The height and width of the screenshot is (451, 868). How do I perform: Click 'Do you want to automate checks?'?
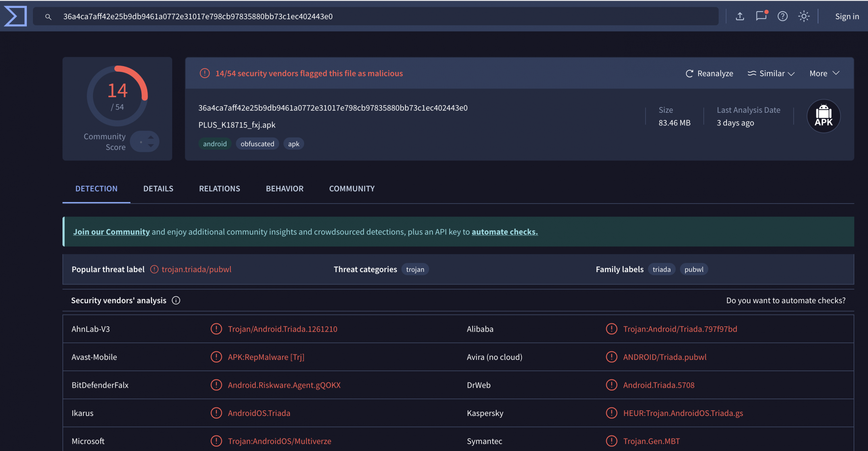point(786,300)
